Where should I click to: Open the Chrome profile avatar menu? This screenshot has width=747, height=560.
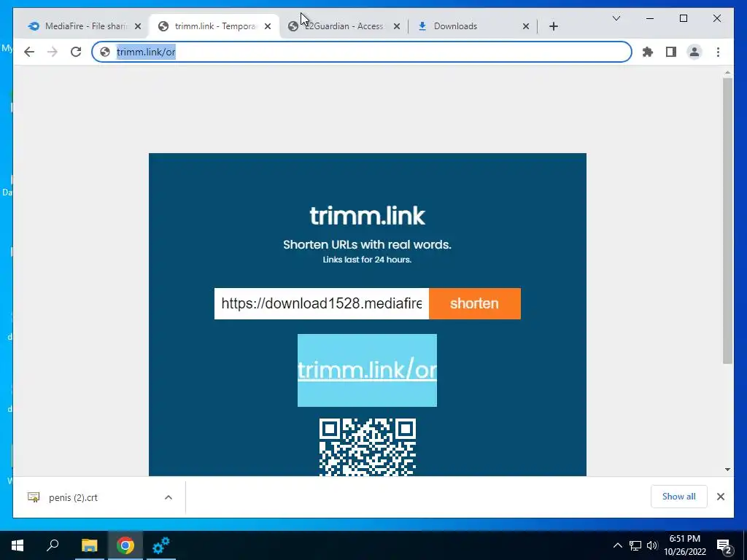click(x=694, y=52)
